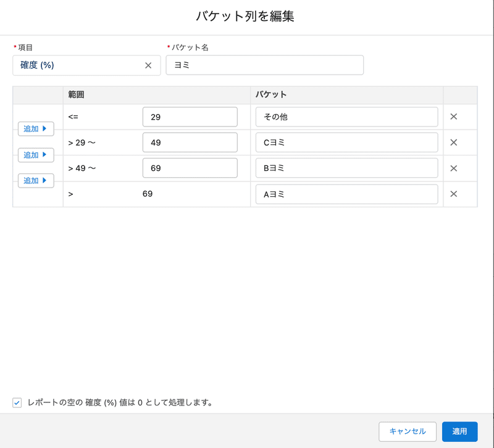Add a range after the > 29 row
The width and height of the screenshot is (494, 448).
36,155
